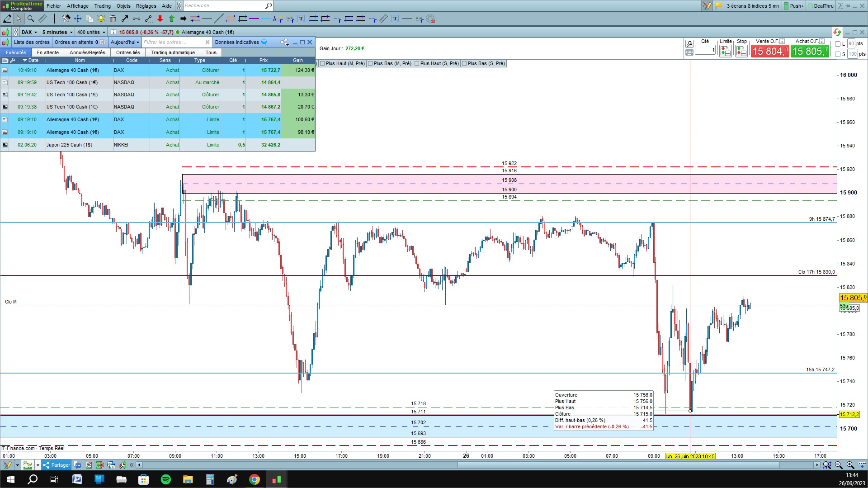The height and width of the screenshot is (488, 868).
Task: Activate the magnifier zoom tool
Action: [31, 19]
